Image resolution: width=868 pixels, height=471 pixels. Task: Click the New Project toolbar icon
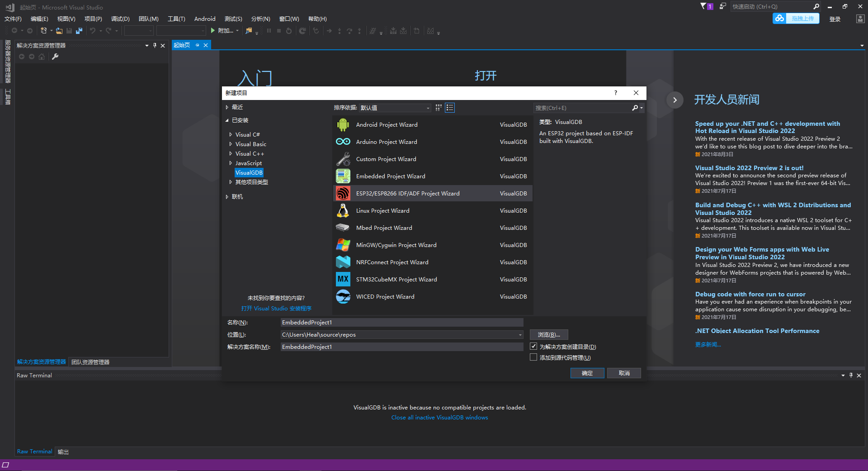[x=43, y=31]
